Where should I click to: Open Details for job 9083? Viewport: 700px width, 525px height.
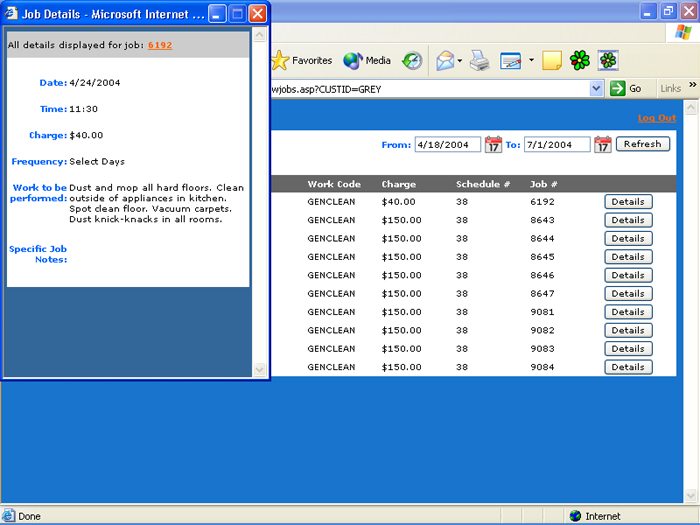[x=628, y=349]
